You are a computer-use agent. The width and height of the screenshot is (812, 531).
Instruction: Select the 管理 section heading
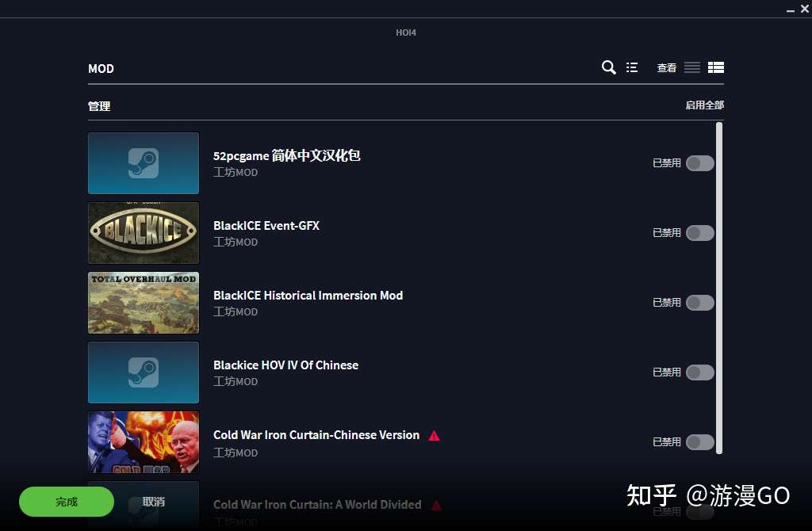click(99, 106)
